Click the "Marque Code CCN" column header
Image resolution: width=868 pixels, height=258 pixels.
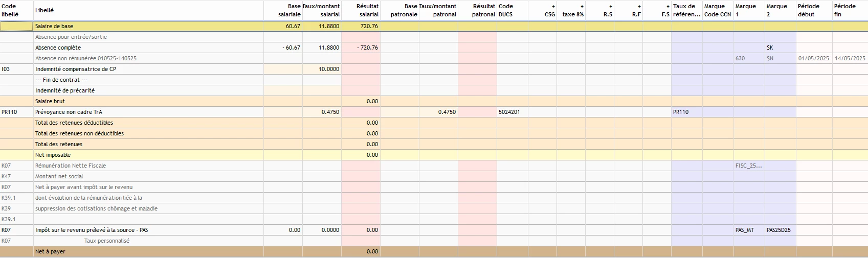click(x=718, y=10)
